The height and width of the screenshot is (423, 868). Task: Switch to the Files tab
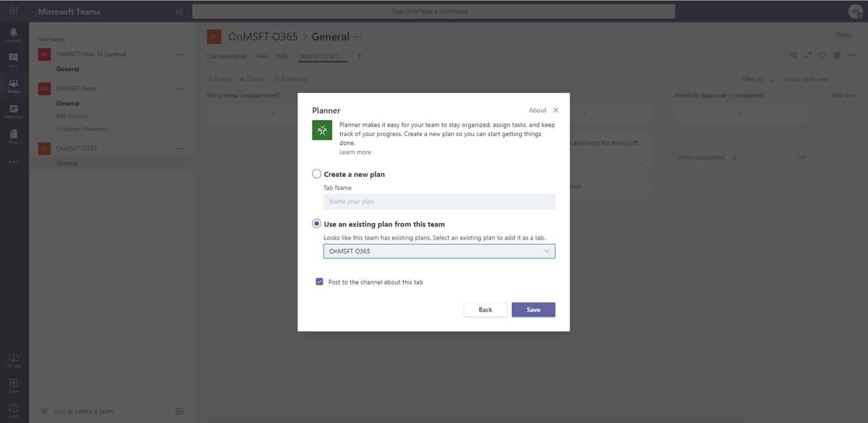(261, 56)
